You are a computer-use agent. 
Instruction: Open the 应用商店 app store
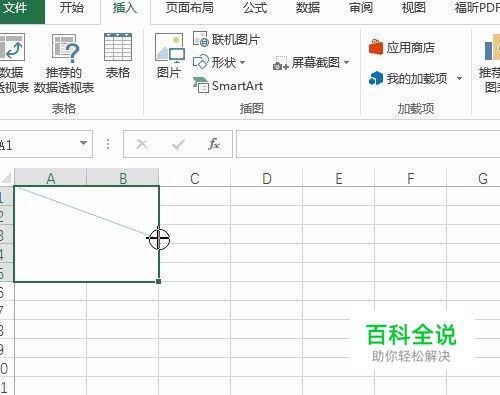[x=402, y=47]
